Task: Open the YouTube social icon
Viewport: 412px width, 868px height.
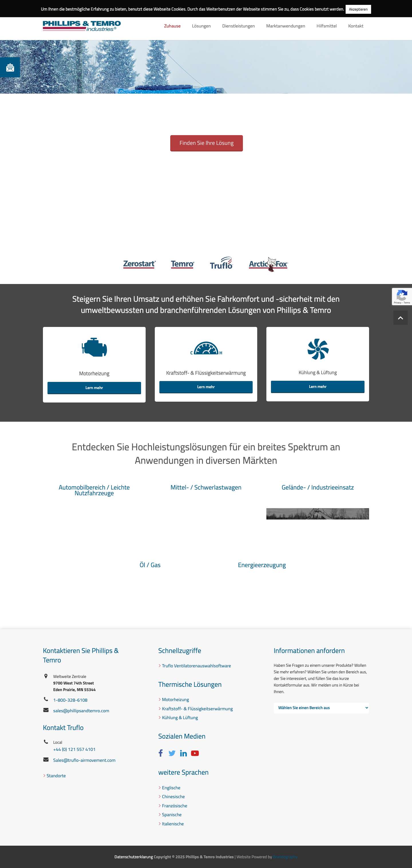Action: [195, 753]
